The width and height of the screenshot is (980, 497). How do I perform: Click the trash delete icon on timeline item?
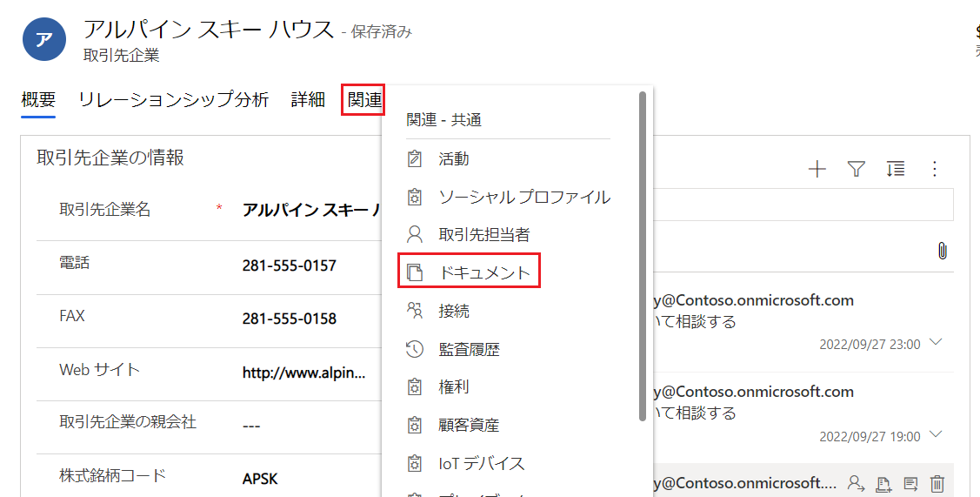click(x=937, y=483)
